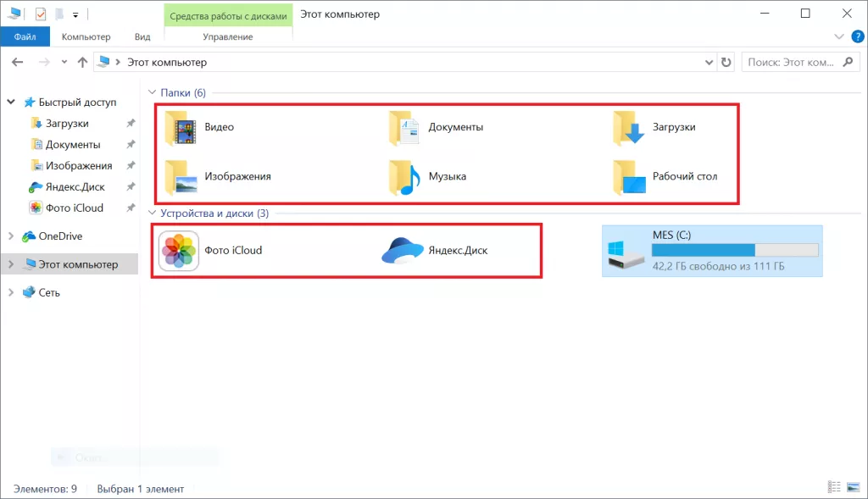Switch to details view icon in status bar
Viewport: 868px width, 499px height.
pos(834,487)
